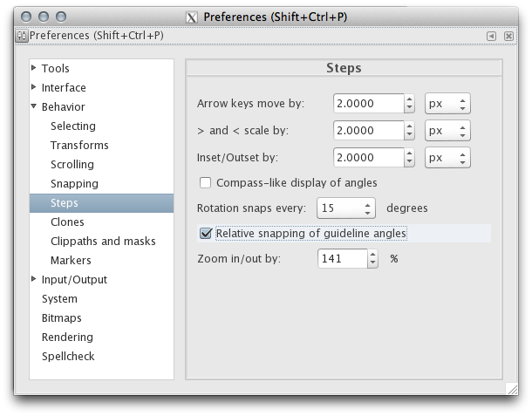Image resolution: width=532 pixels, height=416 pixels.
Task: Open the unit dropdown for Arrow keys move
Action: coord(447,103)
